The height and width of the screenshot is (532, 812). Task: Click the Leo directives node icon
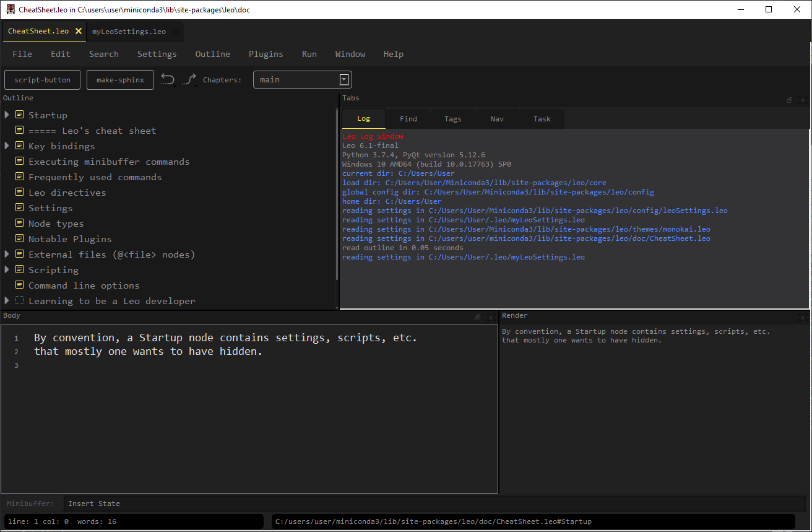coord(19,193)
